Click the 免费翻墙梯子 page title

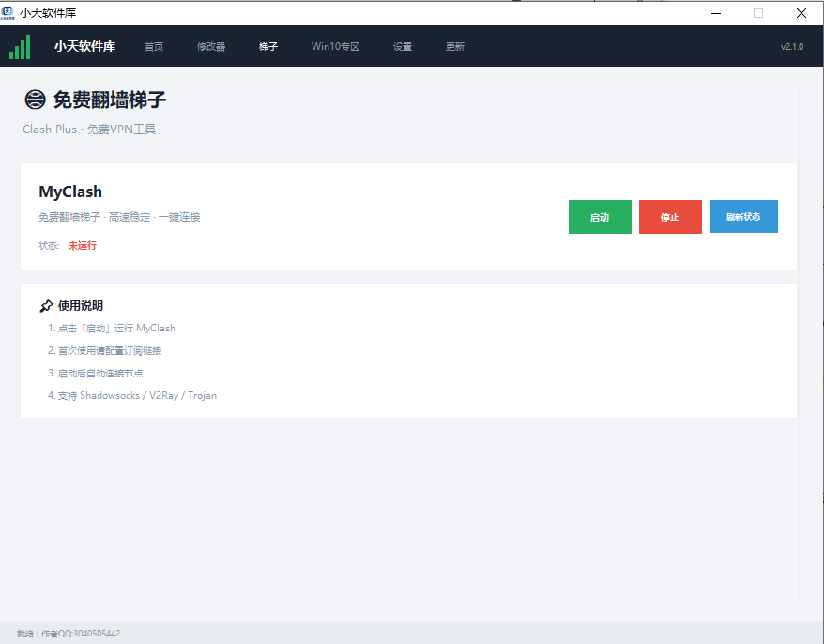tap(109, 100)
